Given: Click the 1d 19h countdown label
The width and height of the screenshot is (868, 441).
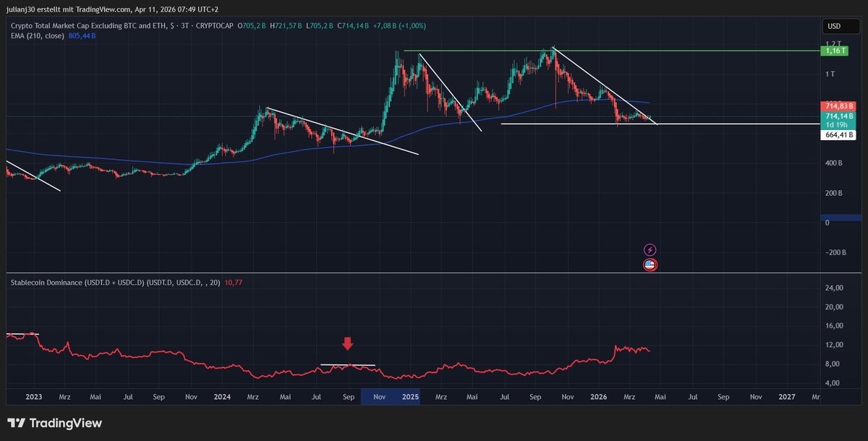Looking at the screenshot, I should (838, 124).
